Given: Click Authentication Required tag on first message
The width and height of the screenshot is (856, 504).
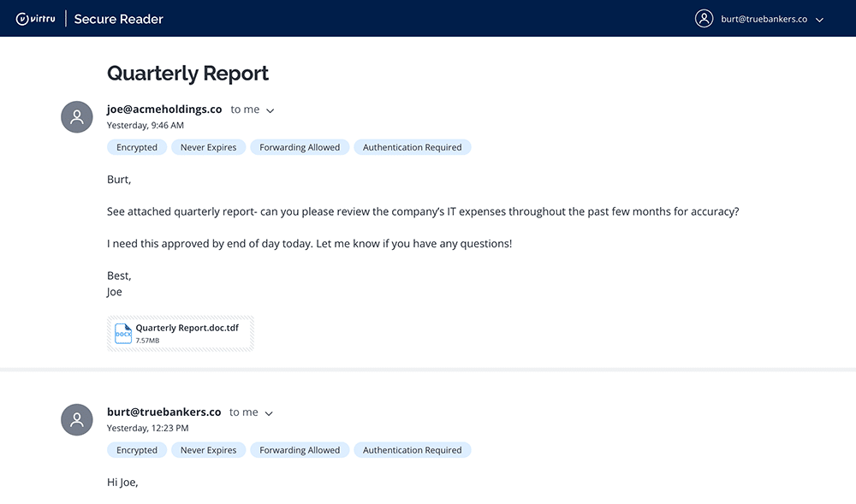Looking at the screenshot, I should click(x=412, y=147).
